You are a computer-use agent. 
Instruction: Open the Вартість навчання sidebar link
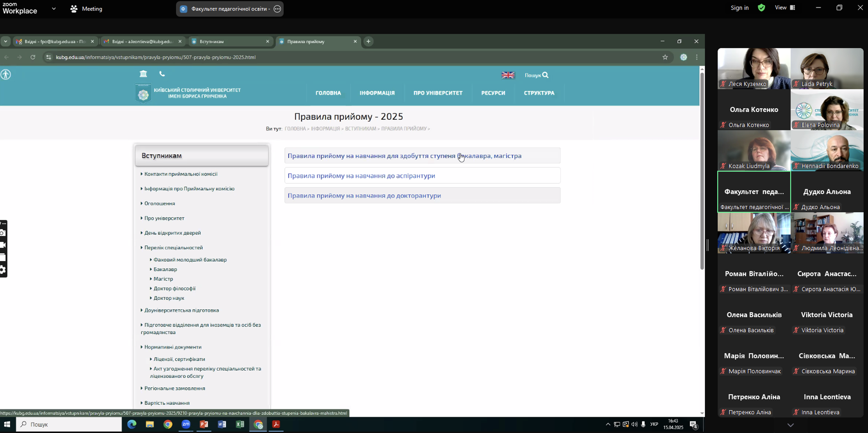point(167,403)
